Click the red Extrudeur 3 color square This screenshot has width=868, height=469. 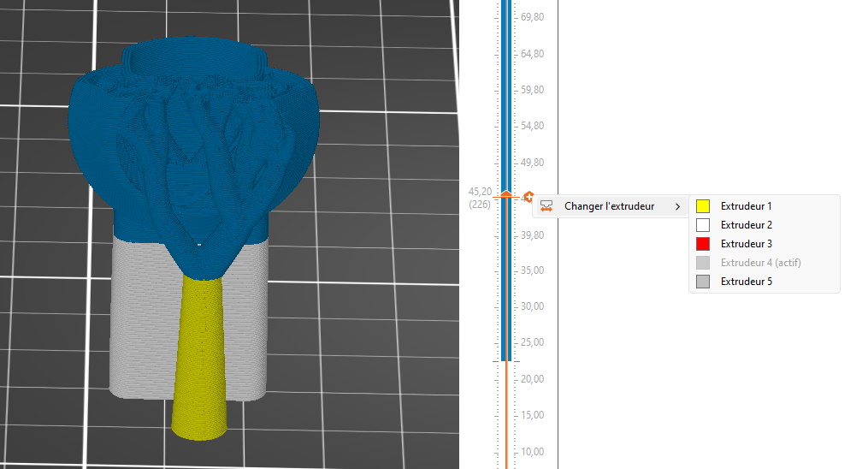pyautogui.click(x=703, y=244)
